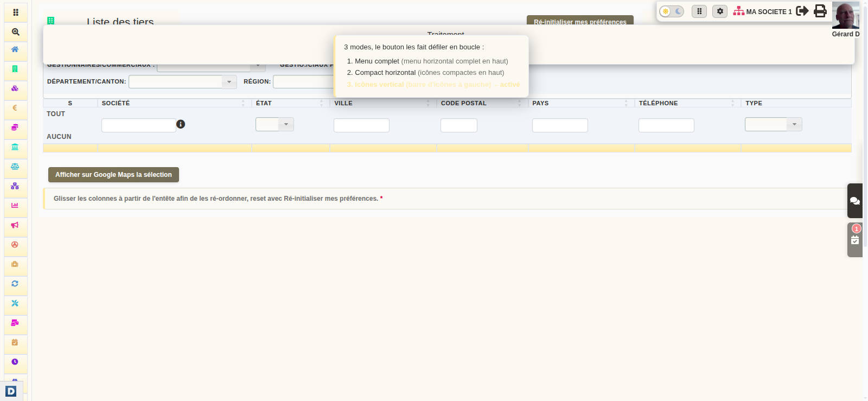The image size is (868, 401).
Task: Click the Code postal filter input
Action: (459, 125)
